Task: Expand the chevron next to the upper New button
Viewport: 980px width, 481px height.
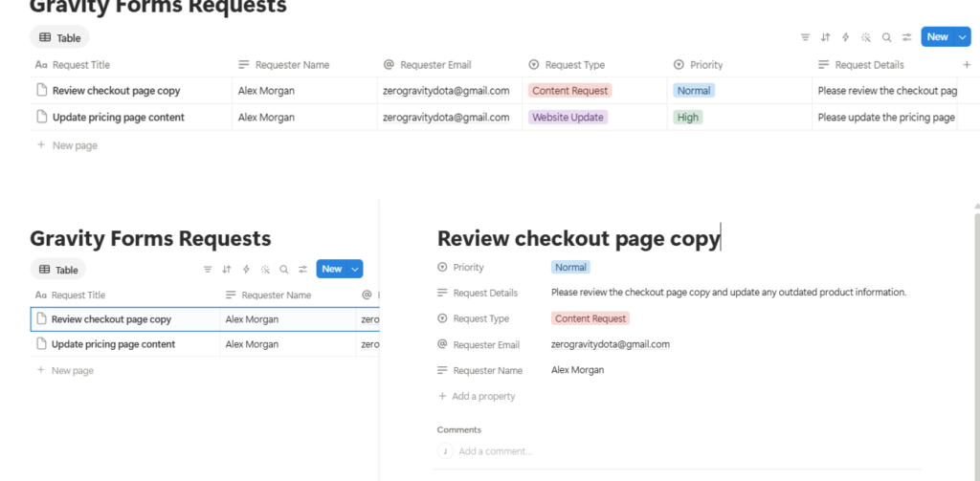Action: 963,37
